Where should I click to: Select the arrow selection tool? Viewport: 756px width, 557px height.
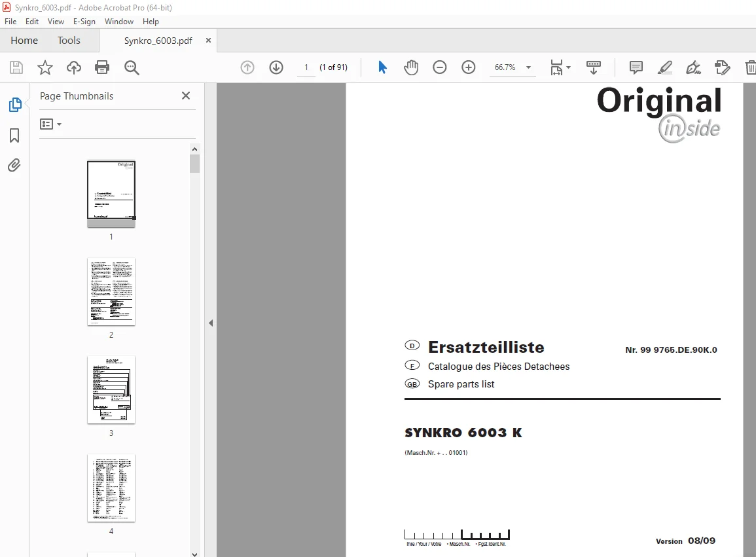(382, 67)
